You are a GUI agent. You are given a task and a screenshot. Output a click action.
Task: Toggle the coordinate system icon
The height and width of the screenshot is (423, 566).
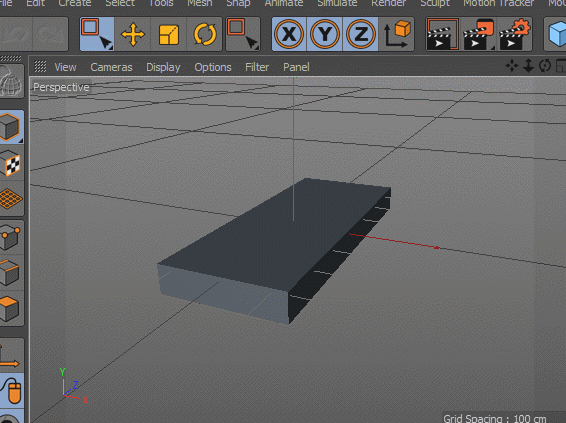[397, 34]
